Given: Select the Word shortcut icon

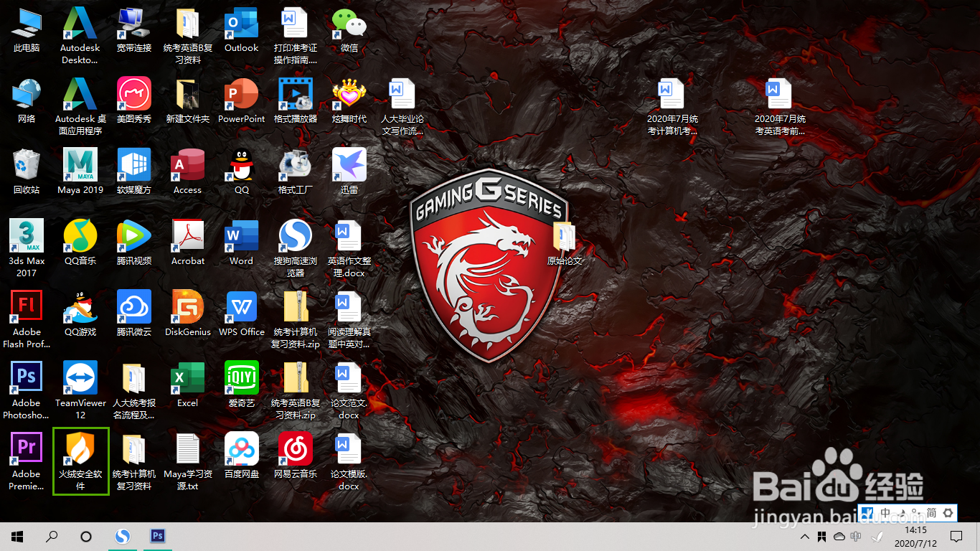Looking at the screenshot, I should pos(242,243).
